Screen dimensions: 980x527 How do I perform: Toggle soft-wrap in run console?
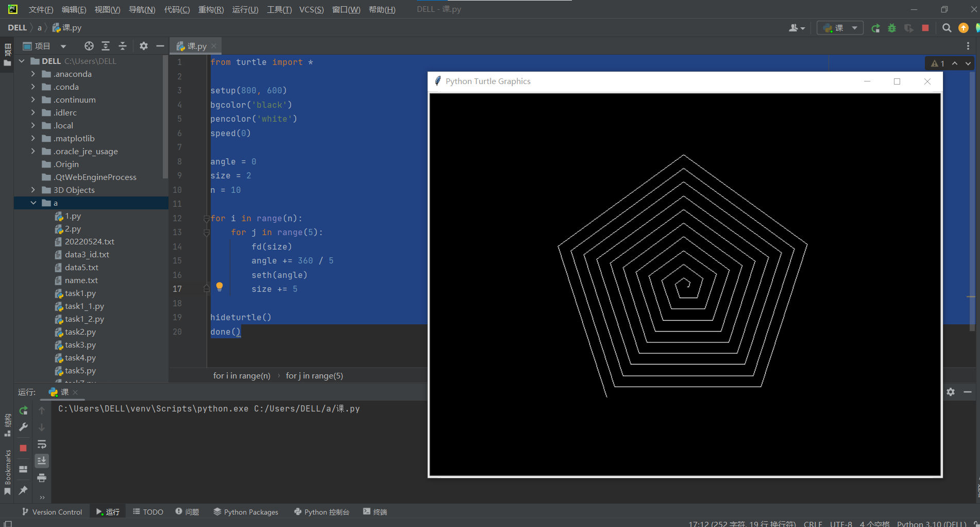[42, 444]
